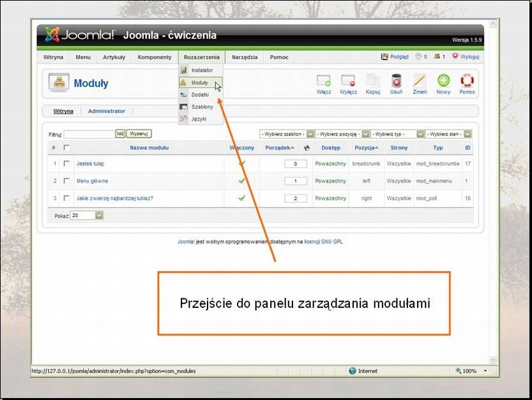Click the Wyzeruj reset button

139,134
